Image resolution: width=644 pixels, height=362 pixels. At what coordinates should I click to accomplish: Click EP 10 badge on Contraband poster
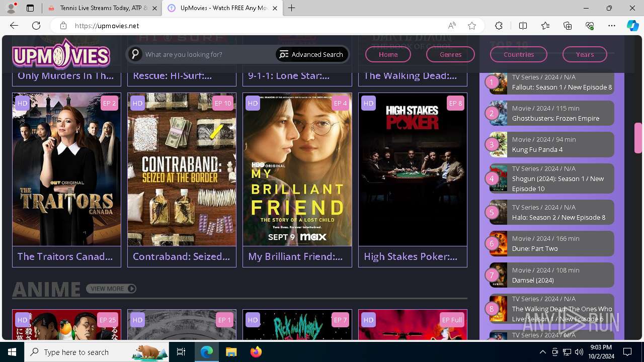pyautogui.click(x=222, y=103)
